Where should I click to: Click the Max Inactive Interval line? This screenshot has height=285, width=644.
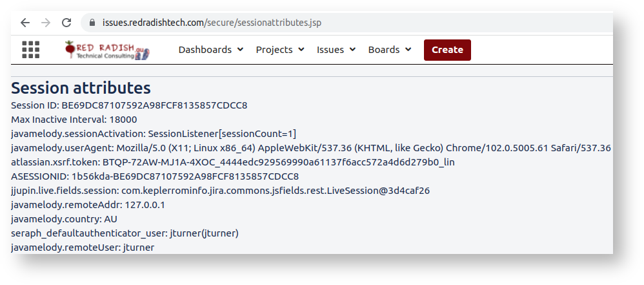(74, 120)
